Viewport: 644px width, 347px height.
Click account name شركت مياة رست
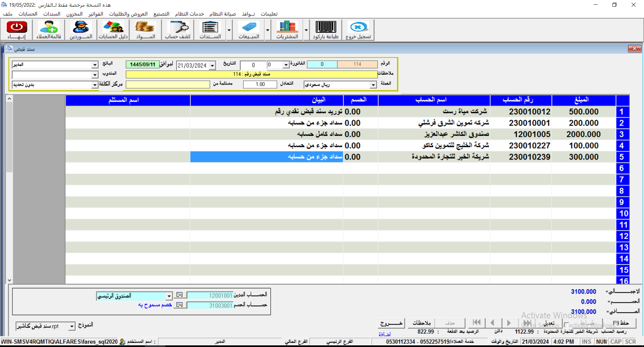pyautogui.click(x=465, y=111)
